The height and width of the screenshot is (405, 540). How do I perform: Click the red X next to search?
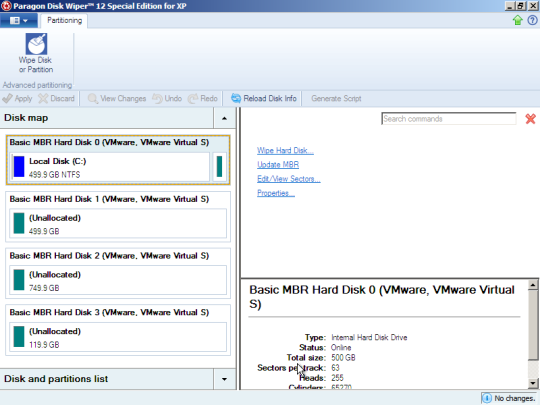[530, 119]
